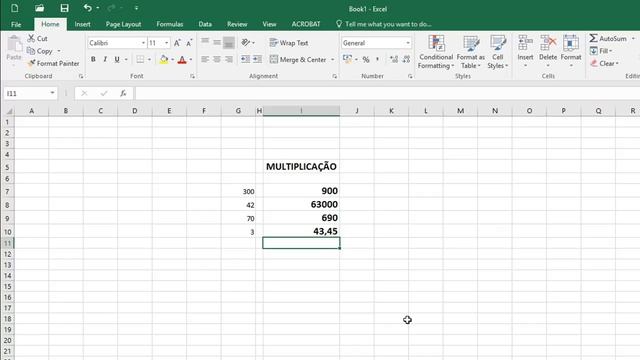Click the Orientation text rotation icon
This screenshot has width=640, height=360.
pyautogui.click(x=245, y=42)
